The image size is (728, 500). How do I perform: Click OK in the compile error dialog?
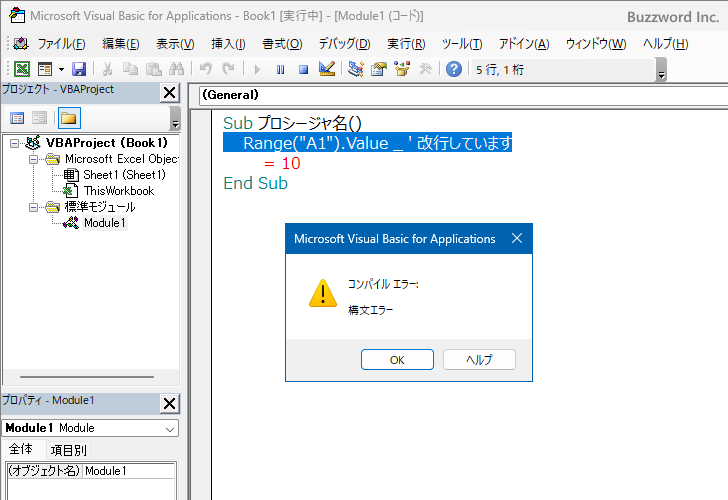[397, 360]
